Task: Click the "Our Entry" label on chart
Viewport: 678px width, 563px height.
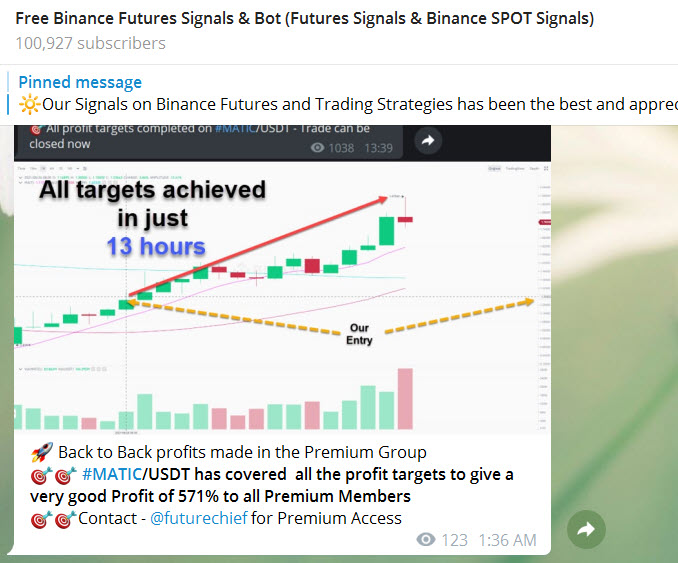Action: [359, 334]
